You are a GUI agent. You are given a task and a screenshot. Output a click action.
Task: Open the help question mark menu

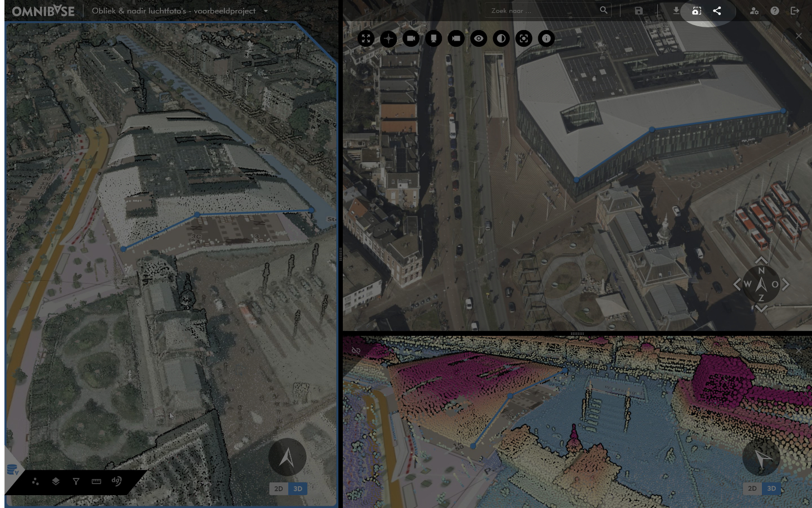[775, 11]
